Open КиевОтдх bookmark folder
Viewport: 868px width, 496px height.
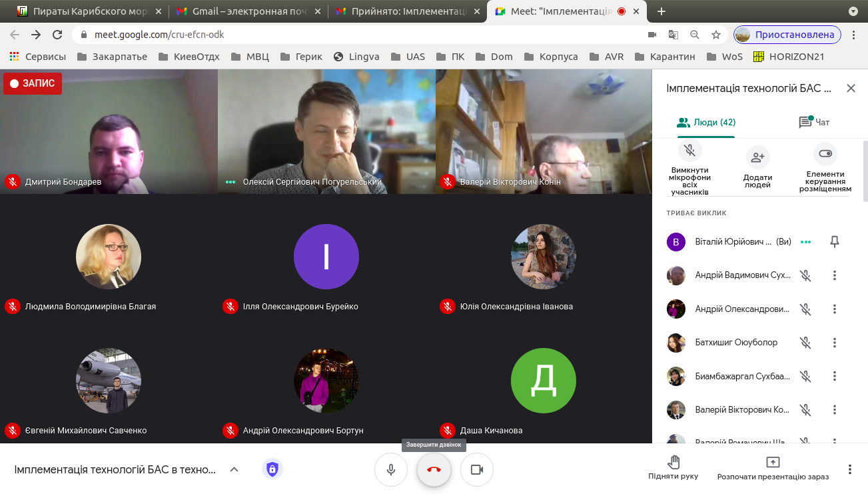tap(189, 57)
